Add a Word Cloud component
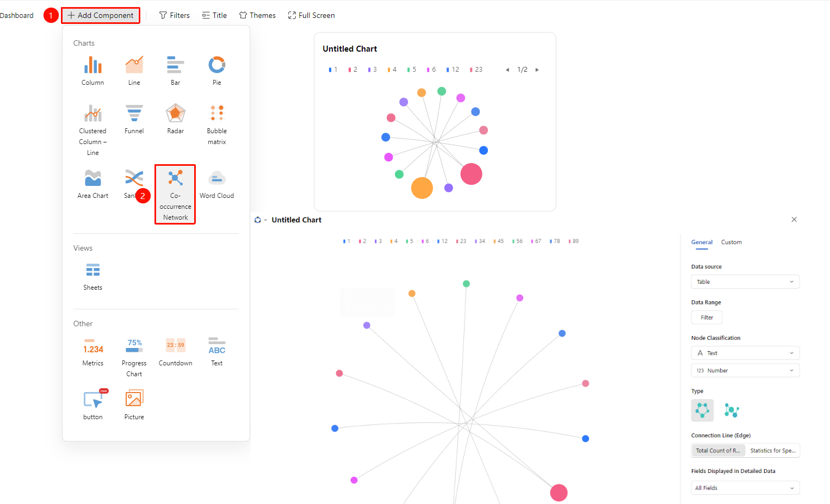The width and height of the screenshot is (830, 504). coord(216,178)
